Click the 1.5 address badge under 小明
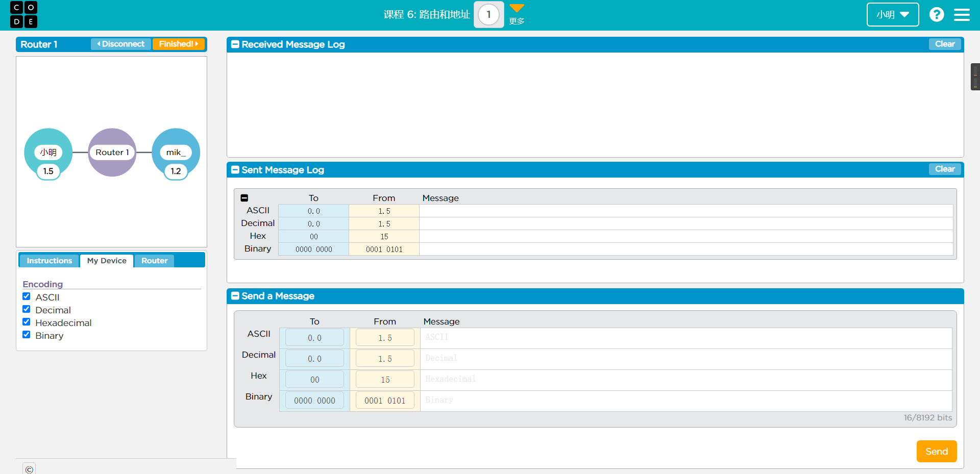 pos(48,171)
